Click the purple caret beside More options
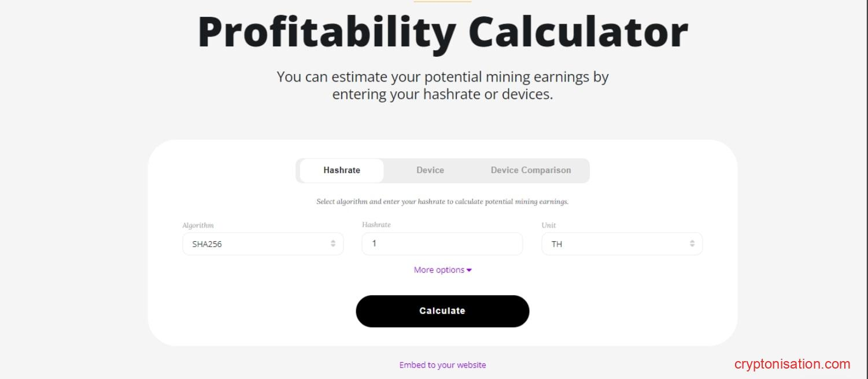 tap(469, 270)
